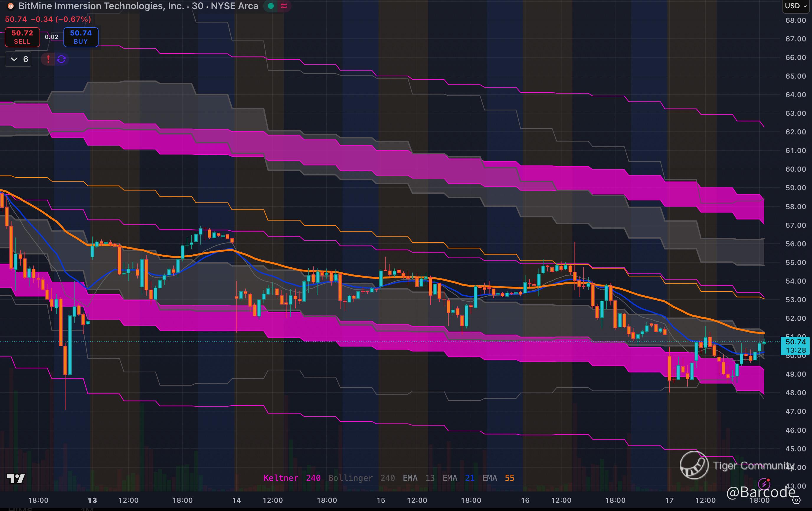
Task: Click the green market open status dot
Action: (271, 6)
